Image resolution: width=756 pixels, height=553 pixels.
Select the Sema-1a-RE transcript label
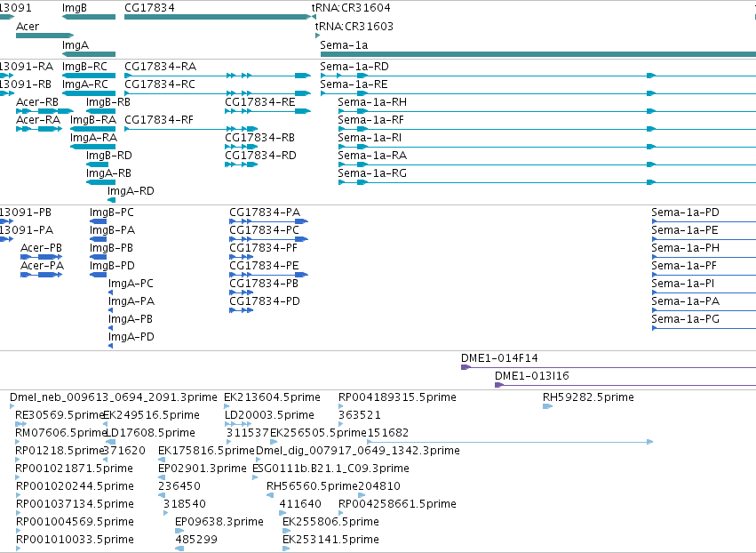(354, 84)
